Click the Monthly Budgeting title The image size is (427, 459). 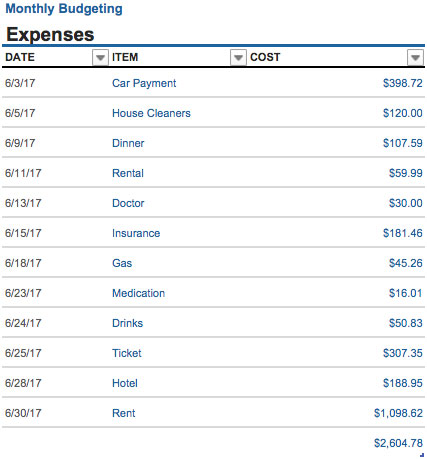click(64, 9)
